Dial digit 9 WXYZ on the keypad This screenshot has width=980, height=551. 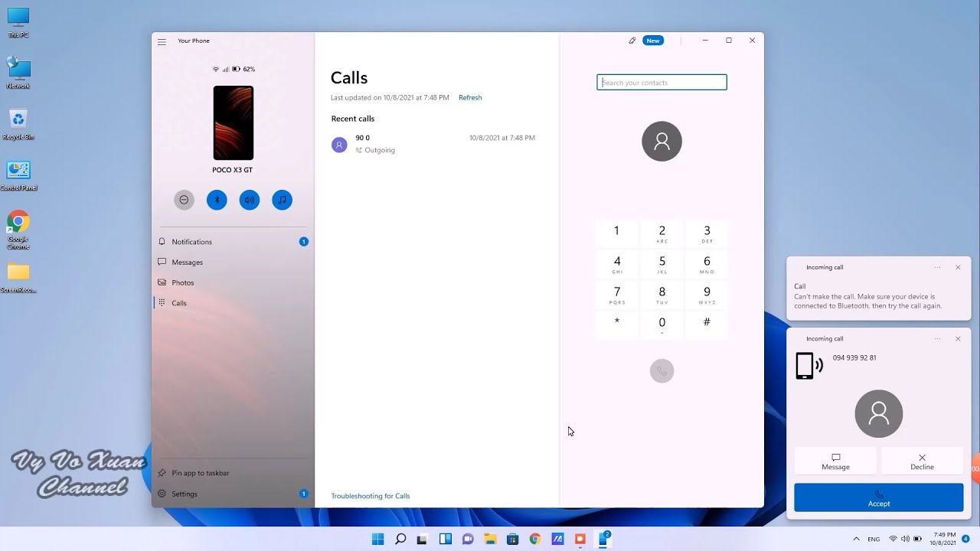click(707, 295)
